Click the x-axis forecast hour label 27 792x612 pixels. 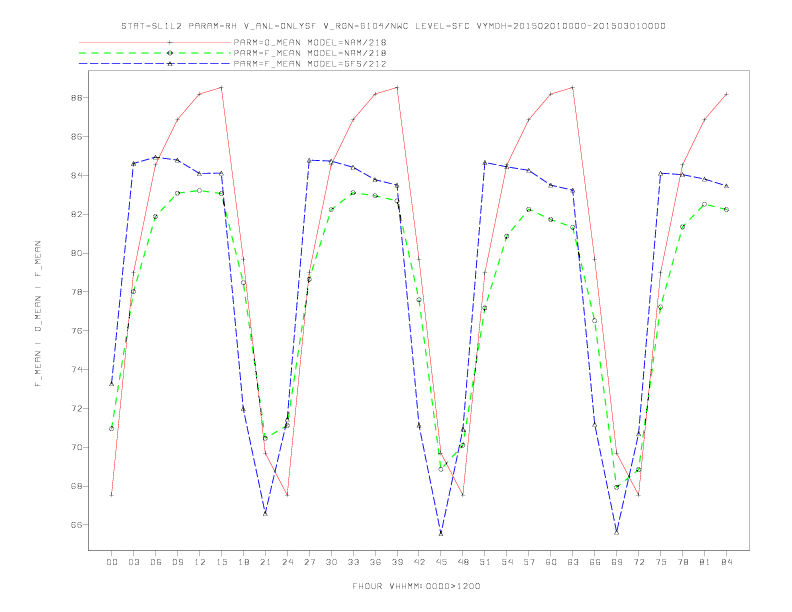[x=309, y=562]
